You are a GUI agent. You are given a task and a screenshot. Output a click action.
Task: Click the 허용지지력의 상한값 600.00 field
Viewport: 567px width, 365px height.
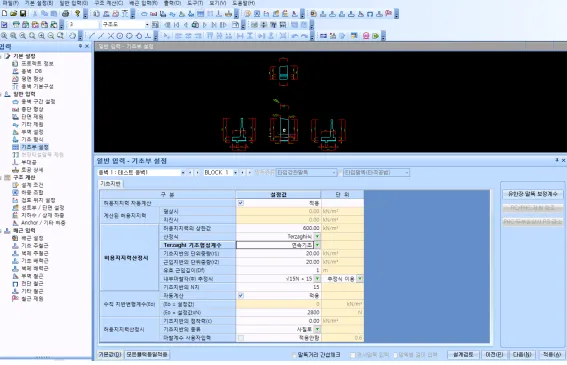point(278,228)
